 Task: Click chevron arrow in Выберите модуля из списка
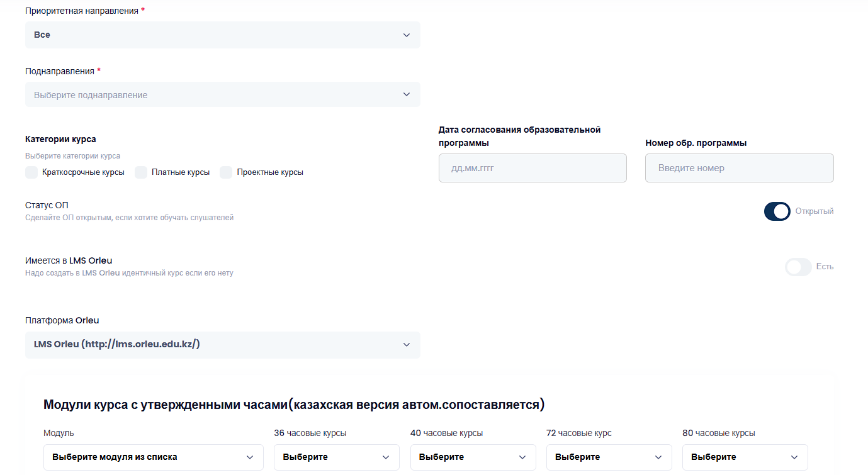coord(250,457)
